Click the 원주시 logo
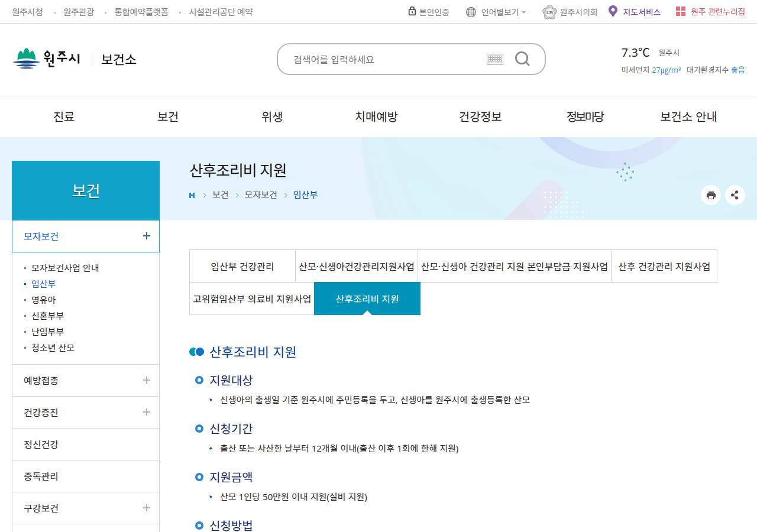This screenshot has width=757, height=532. (x=46, y=59)
